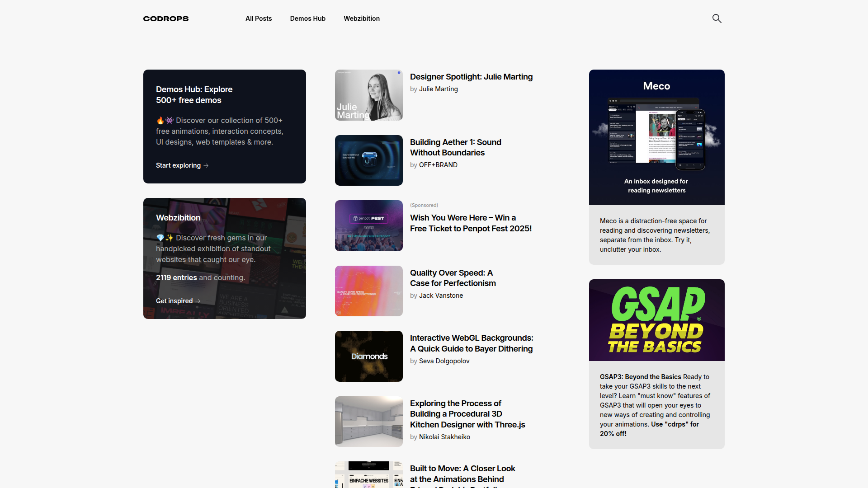Open 'Built to Move: A Closer Look' title
The height and width of the screenshot is (488, 868).
pos(462,475)
